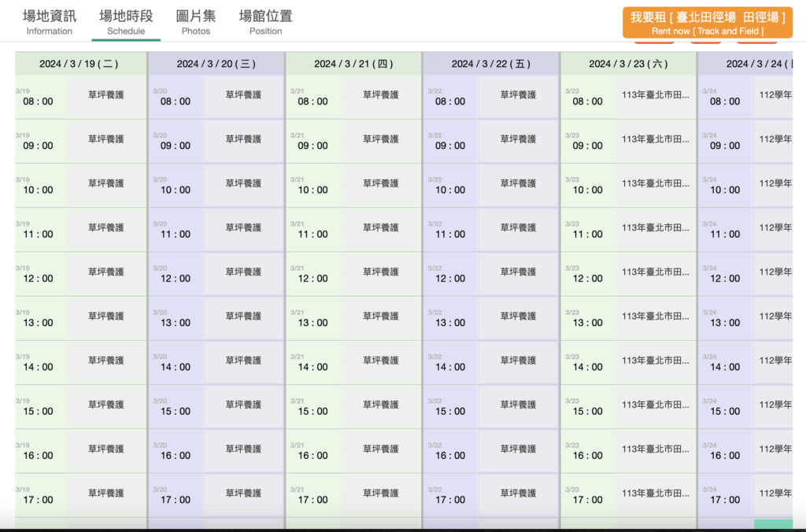806x532 pixels.
Task: Select the 2024/3/22 (五) date header
Action: pyautogui.click(x=491, y=64)
